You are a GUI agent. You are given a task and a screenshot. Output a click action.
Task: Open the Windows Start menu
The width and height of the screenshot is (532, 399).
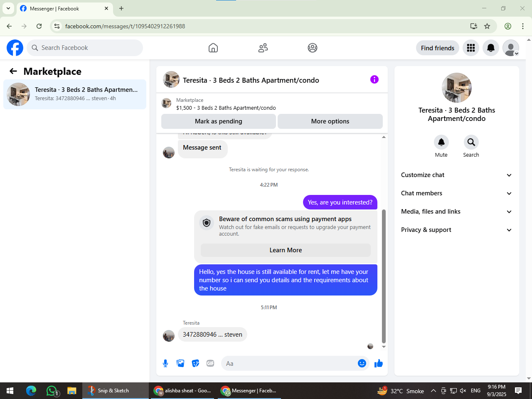click(x=10, y=391)
